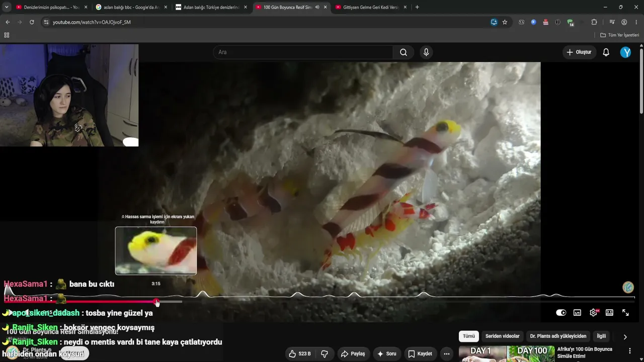Open YouTube notifications bell

pyautogui.click(x=606, y=52)
